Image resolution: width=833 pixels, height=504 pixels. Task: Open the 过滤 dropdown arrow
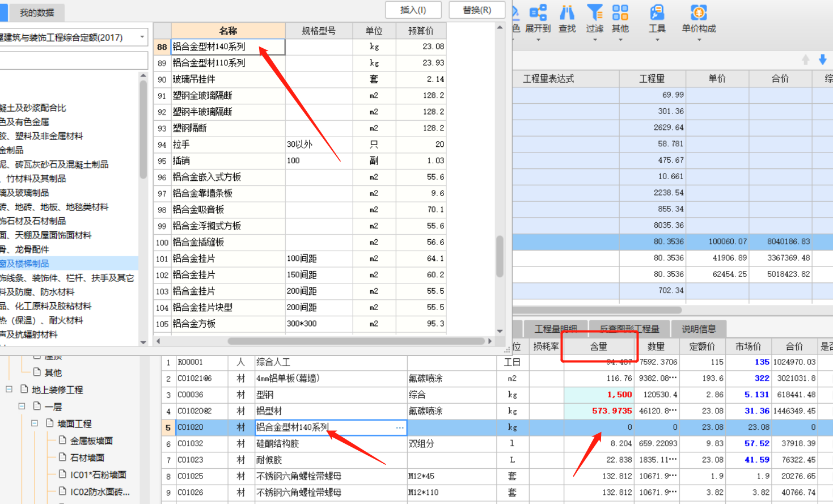(x=594, y=40)
